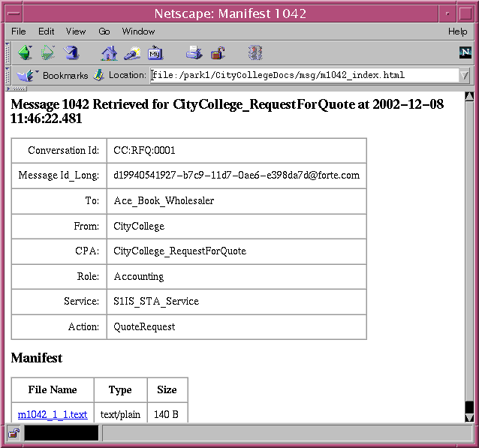Click the status bar security lock icon

(x=14, y=433)
